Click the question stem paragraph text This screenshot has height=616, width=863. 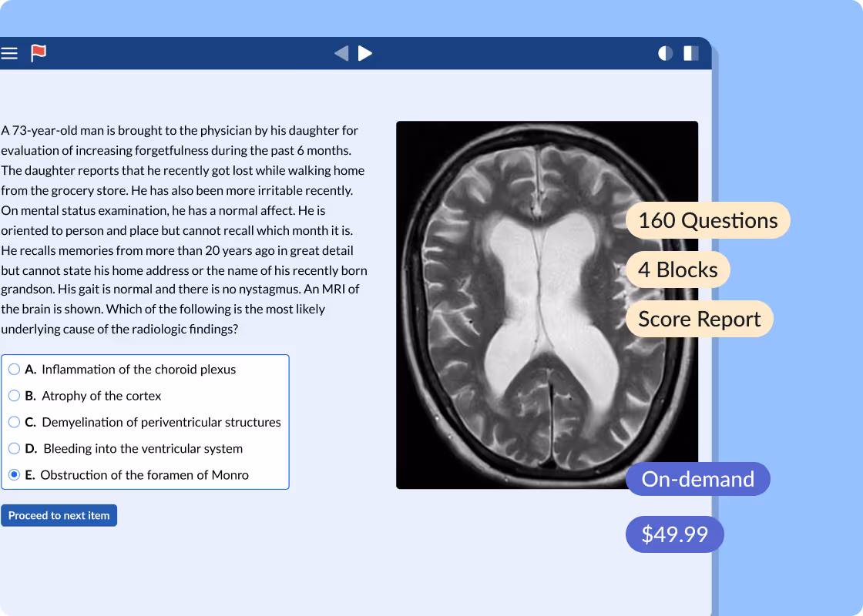click(184, 229)
